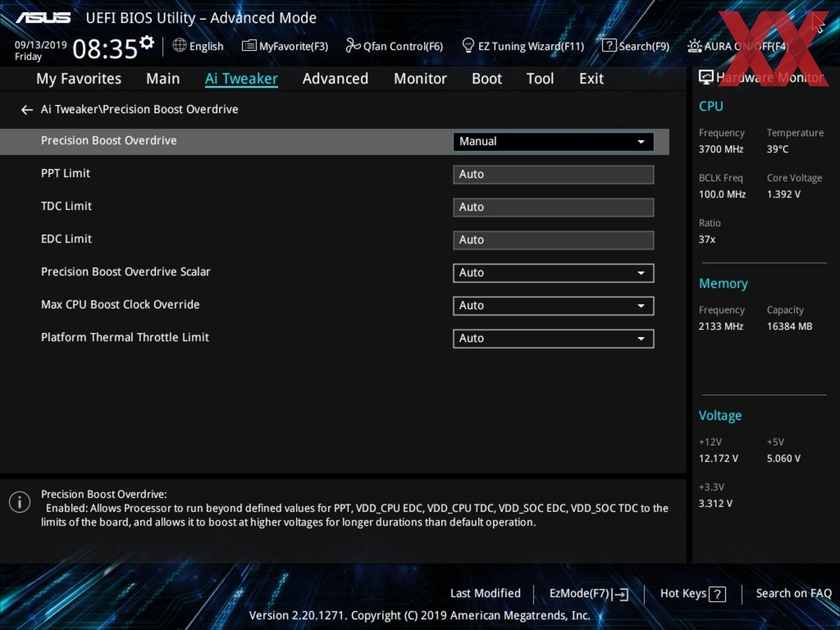840x630 pixels.
Task: Click the Search question mark icon
Action: point(609,45)
